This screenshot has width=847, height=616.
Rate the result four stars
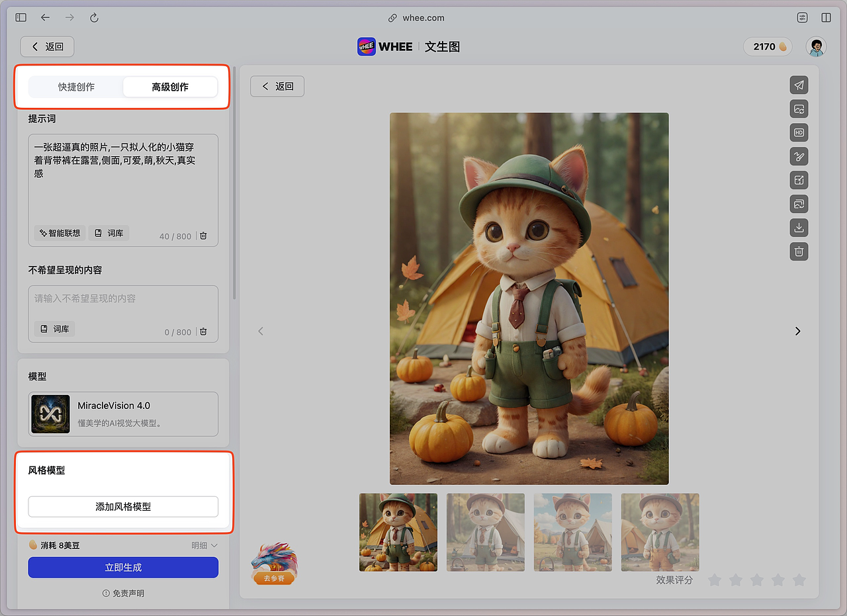point(778,580)
